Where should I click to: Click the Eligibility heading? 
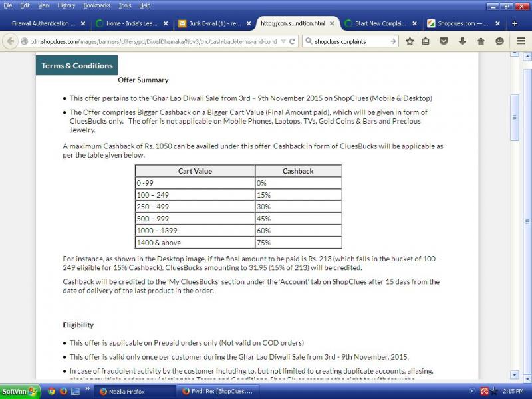pos(78,325)
